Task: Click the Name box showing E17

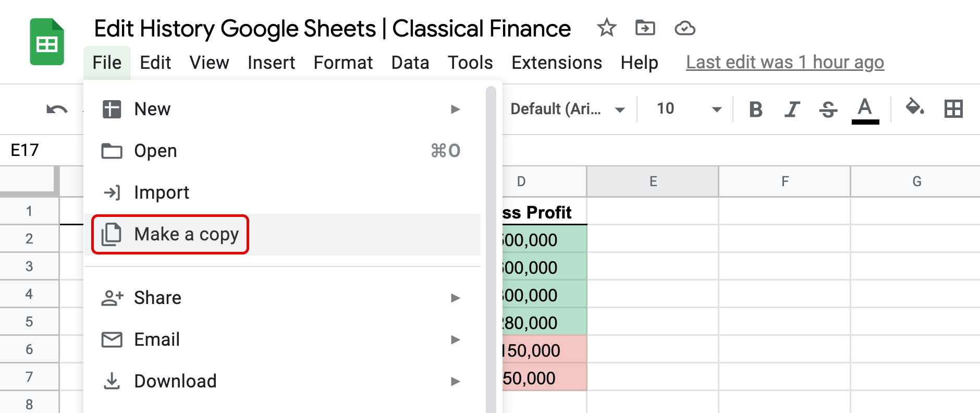Action: pos(42,150)
